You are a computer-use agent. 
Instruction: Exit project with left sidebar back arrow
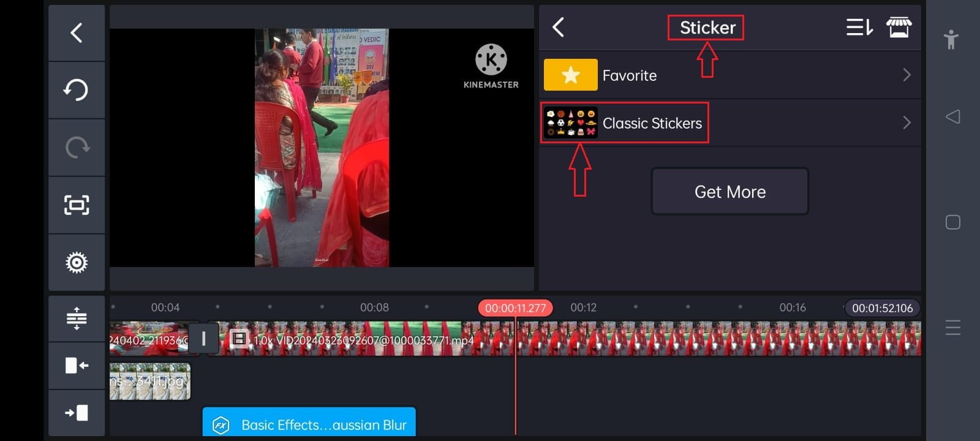coord(77,32)
